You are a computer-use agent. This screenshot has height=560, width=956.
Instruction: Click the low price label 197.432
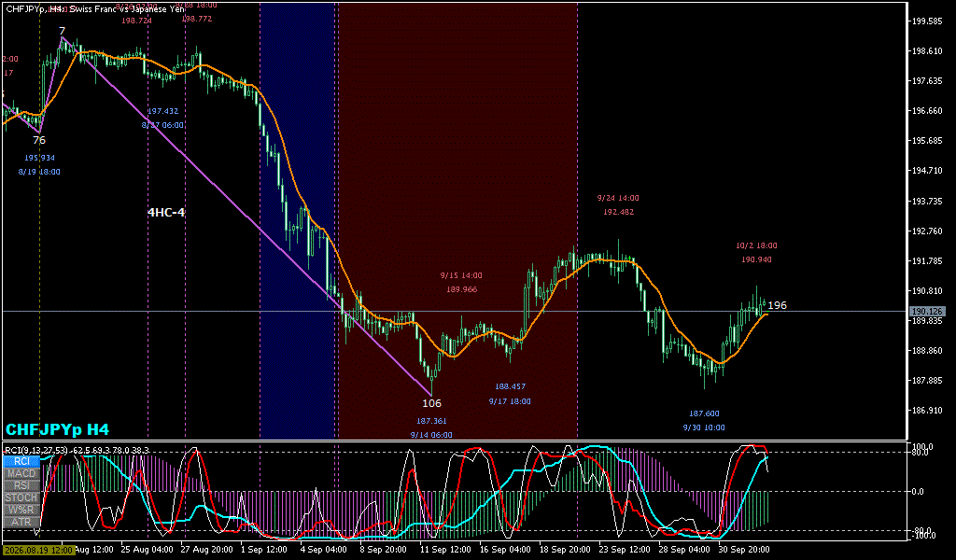(x=162, y=111)
